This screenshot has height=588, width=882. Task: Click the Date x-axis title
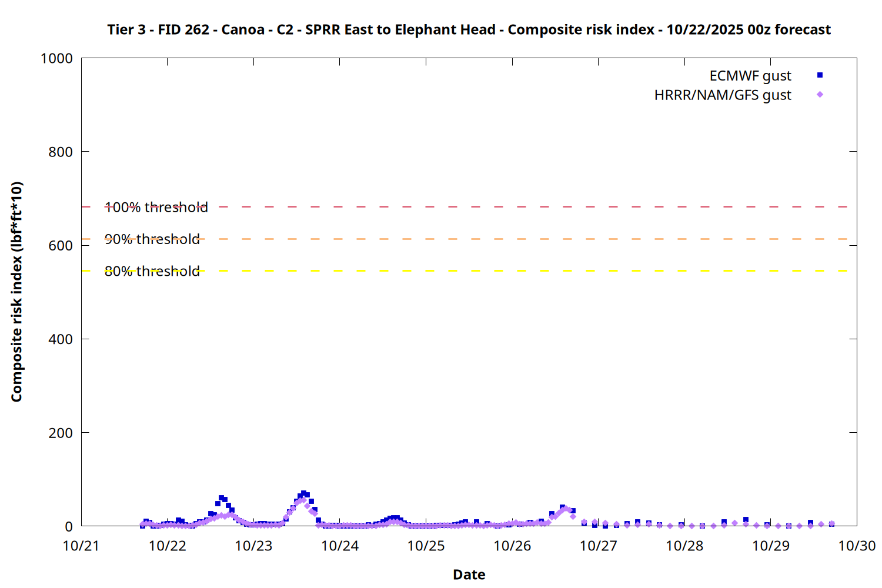pyautogui.click(x=469, y=574)
